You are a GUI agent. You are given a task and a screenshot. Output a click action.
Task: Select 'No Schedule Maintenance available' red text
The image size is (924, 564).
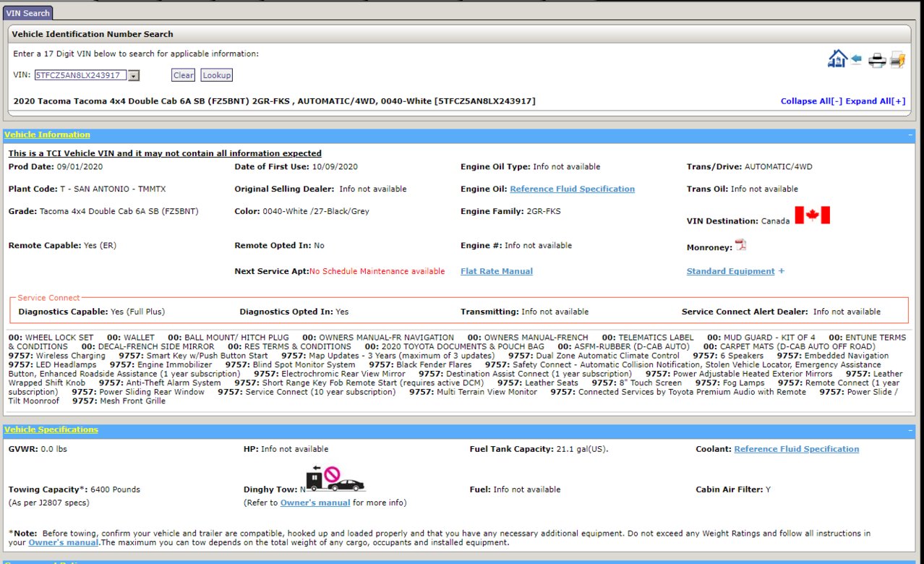[x=377, y=271]
